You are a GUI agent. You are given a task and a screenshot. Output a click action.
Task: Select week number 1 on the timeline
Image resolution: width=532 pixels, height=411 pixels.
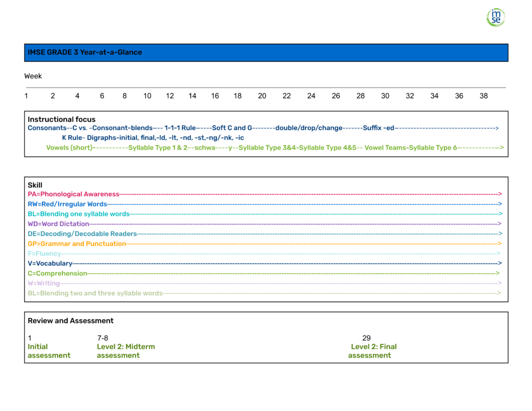point(26,96)
